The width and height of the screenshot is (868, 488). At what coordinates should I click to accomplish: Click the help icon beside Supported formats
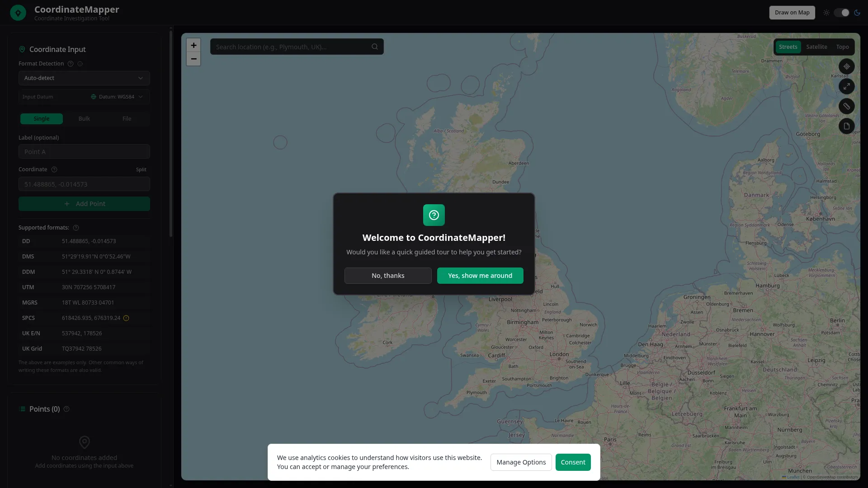point(76,228)
